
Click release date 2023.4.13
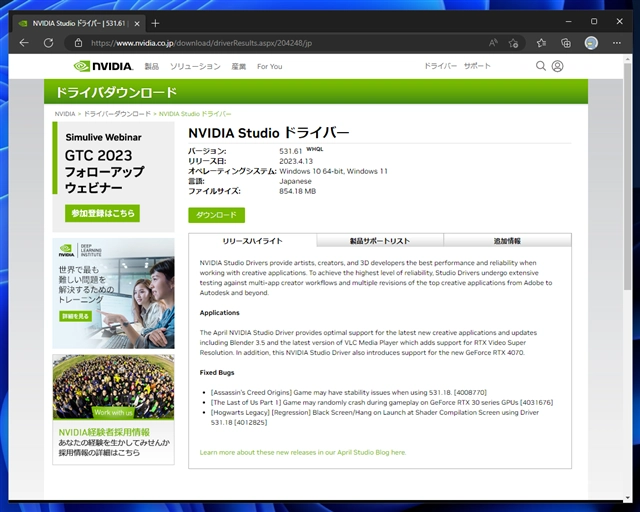tap(296, 161)
